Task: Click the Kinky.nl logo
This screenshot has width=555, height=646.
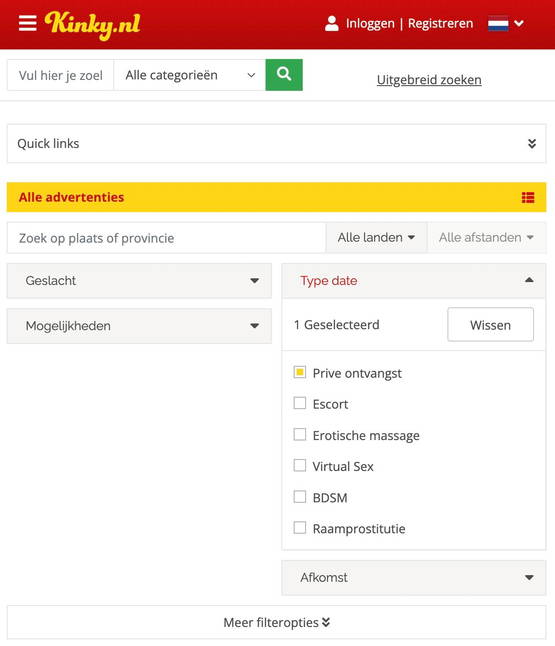Action: tap(93, 25)
